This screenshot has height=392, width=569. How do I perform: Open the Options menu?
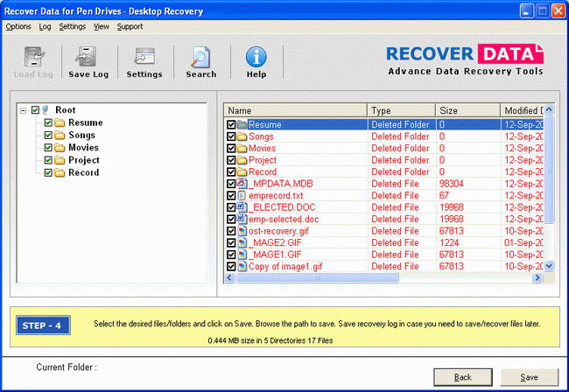pos(18,27)
